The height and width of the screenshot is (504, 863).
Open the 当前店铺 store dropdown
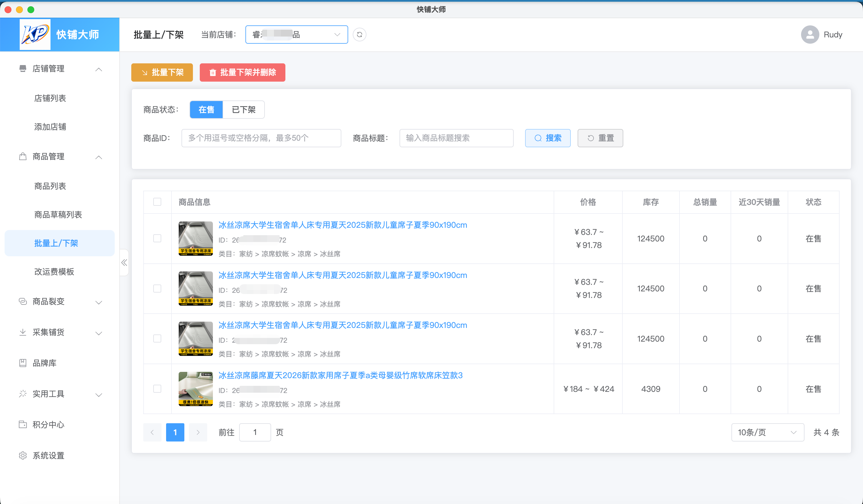pos(297,35)
